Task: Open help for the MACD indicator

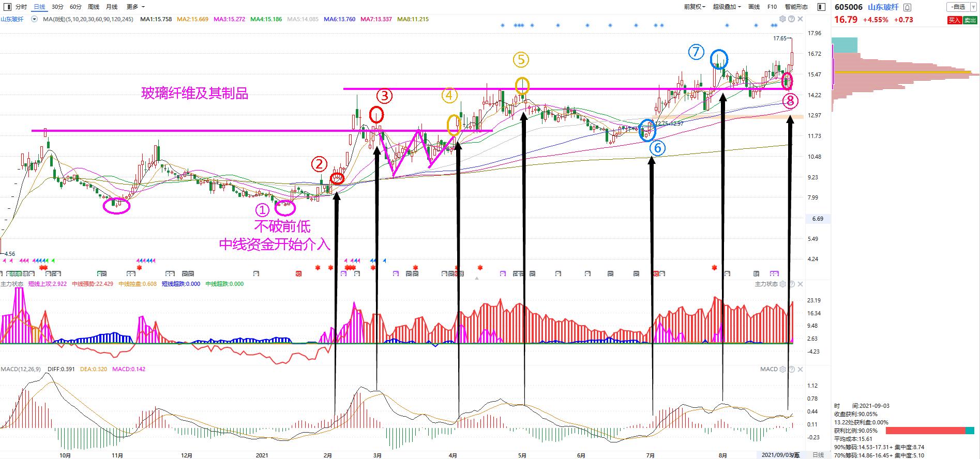Action: [x=791, y=369]
